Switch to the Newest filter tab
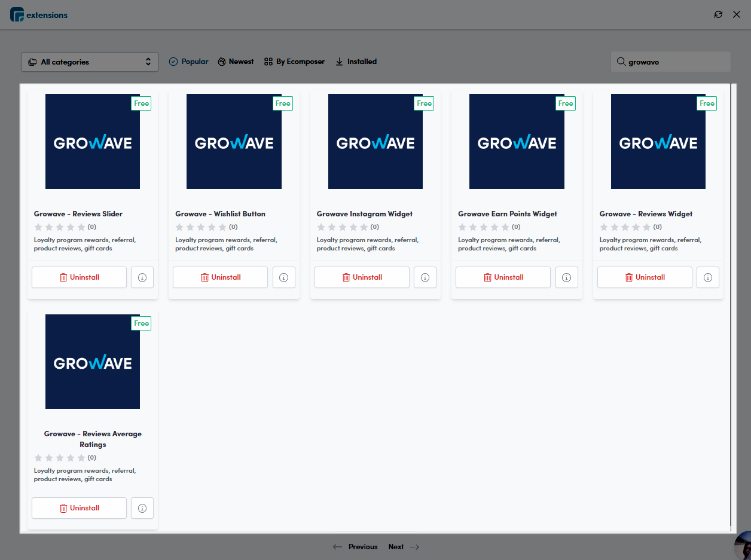The width and height of the screenshot is (751, 560). 236,62
